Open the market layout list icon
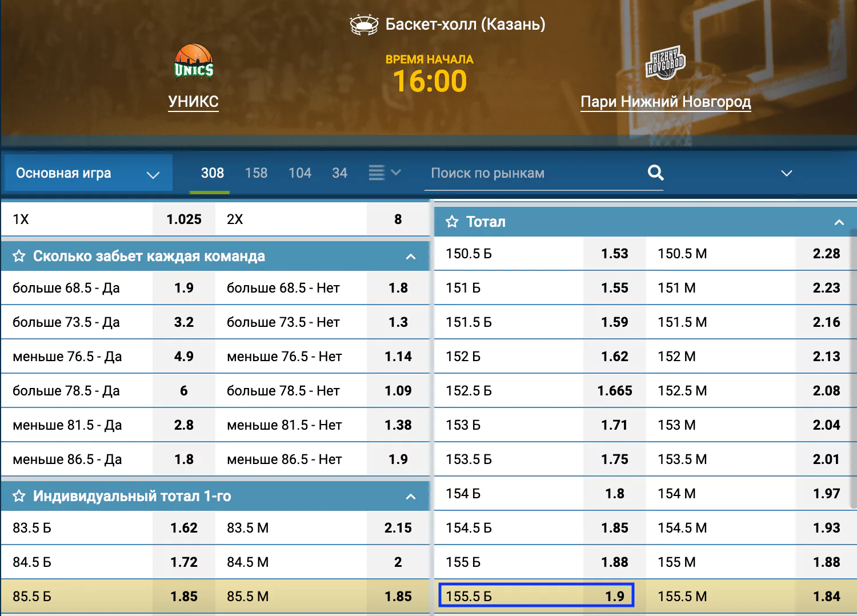This screenshot has width=857, height=616. (x=385, y=173)
